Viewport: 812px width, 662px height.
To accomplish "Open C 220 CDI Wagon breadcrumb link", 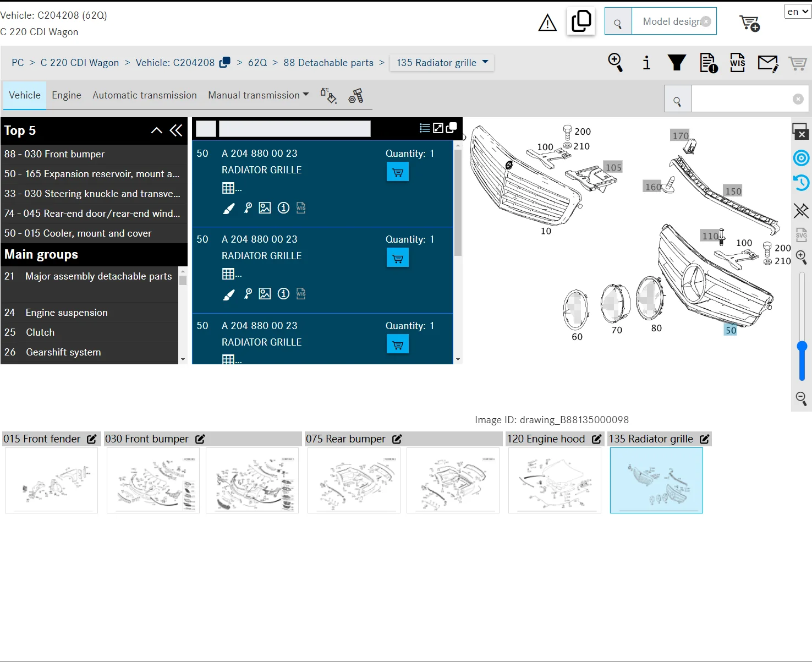I will pos(80,63).
